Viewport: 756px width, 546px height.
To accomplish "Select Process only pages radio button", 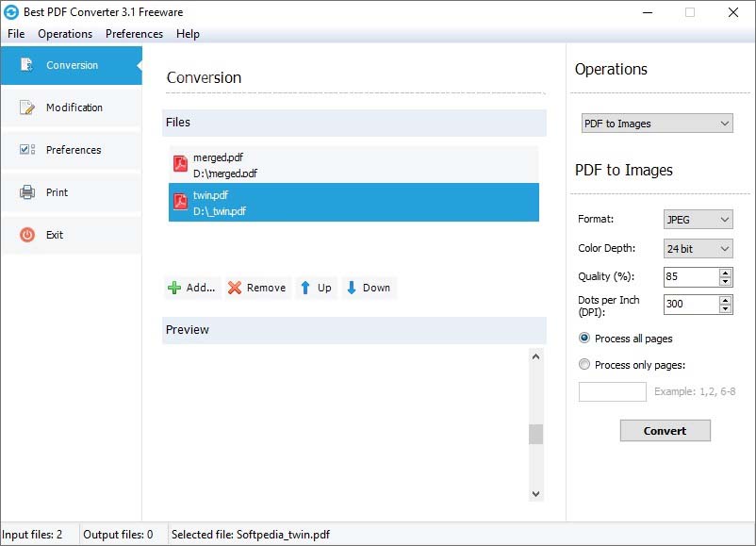I will coord(583,364).
